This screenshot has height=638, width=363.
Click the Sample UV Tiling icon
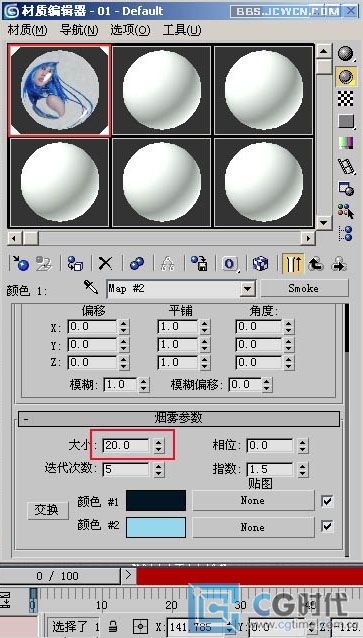[346, 121]
